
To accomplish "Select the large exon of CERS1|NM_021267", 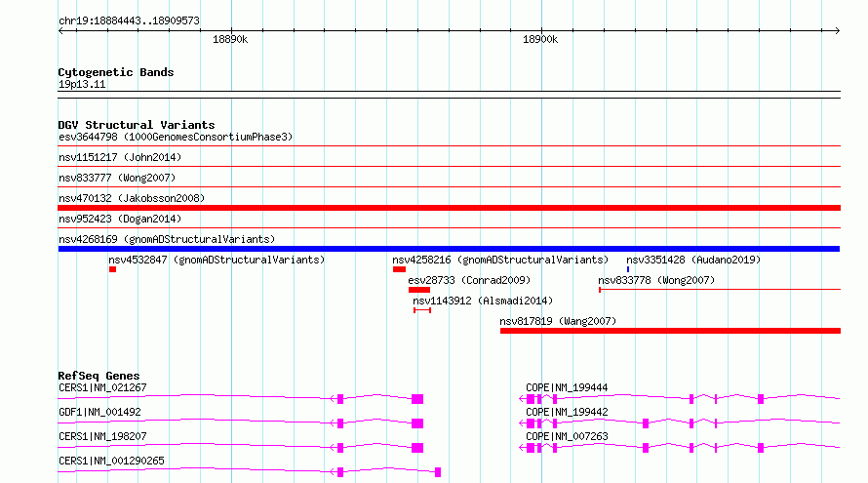I will [x=417, y=399].
